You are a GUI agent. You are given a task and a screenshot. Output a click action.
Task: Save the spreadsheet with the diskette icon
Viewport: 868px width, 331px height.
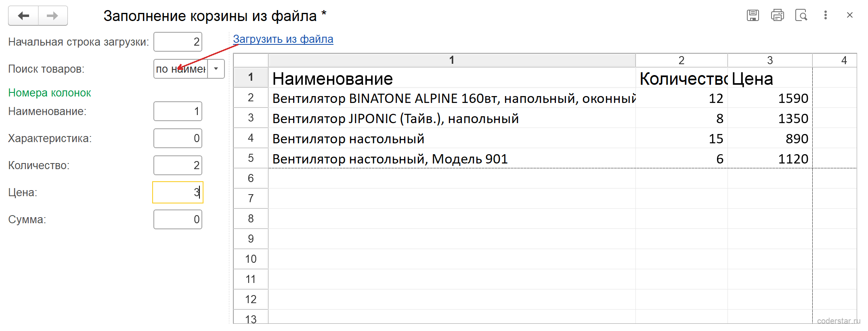[x=753, y=15]
